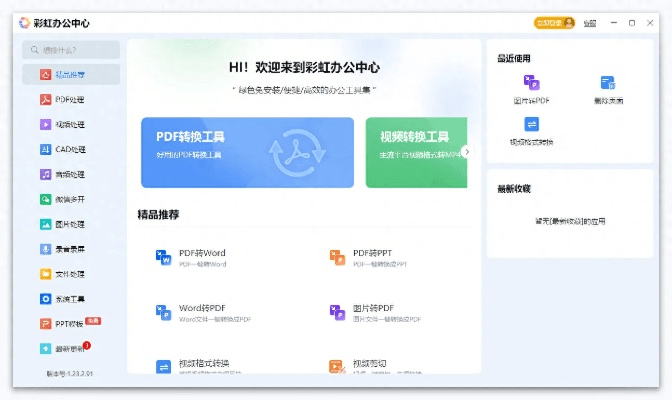Click the version number 版本号:1.23.2.01
This screenshot has width=672, height=400.
tap(69, 373)
